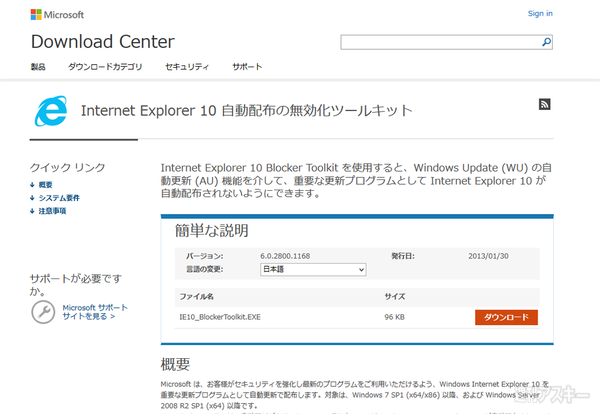Open the 製品 menu
Image resolution: width=600 pixels, height=414 pixels.
pos(38,67)
